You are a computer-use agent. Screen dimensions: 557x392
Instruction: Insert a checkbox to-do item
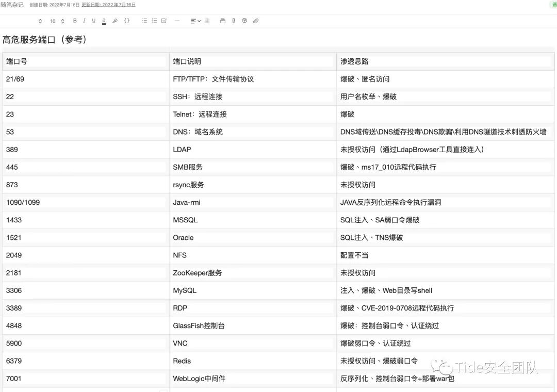point(164,21)
